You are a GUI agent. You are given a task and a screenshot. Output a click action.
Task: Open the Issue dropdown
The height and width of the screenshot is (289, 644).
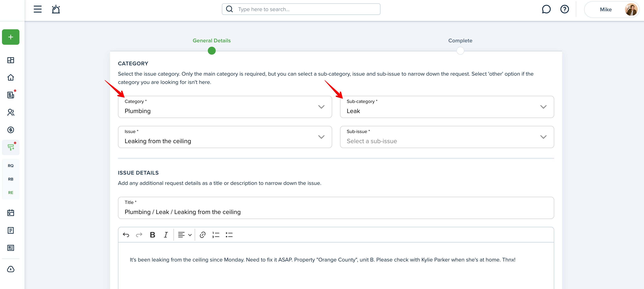[x=225, y=137]
